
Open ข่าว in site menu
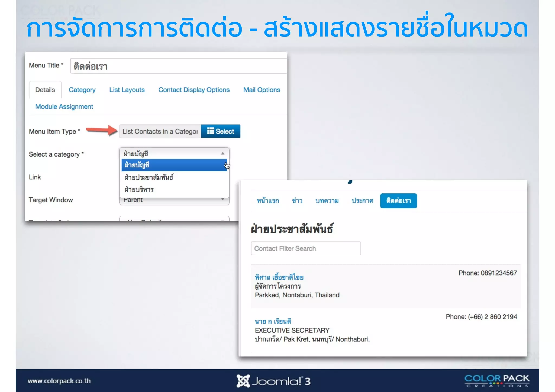pyautogui.click(x=297, y=201)
